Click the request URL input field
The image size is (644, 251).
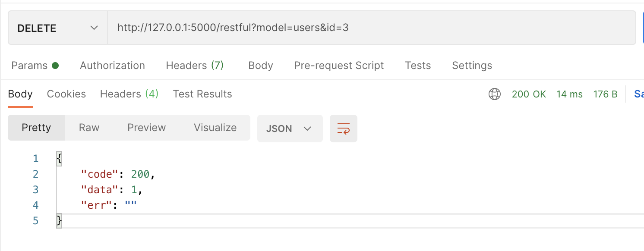tap(371, 28)
